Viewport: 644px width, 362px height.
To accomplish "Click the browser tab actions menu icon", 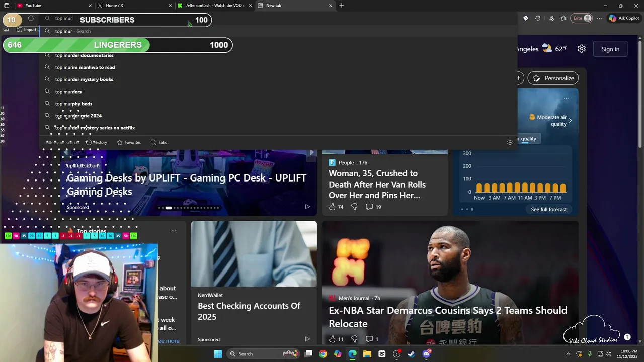I will point(7,5).
